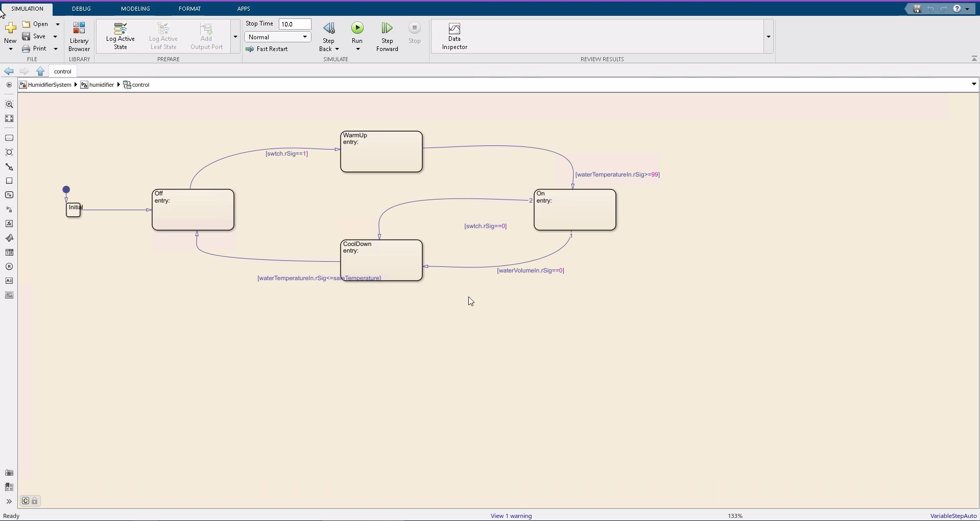Select the Truth Table tool in palette
This screenshot has width=980, height=521.
tap(9, 253)
